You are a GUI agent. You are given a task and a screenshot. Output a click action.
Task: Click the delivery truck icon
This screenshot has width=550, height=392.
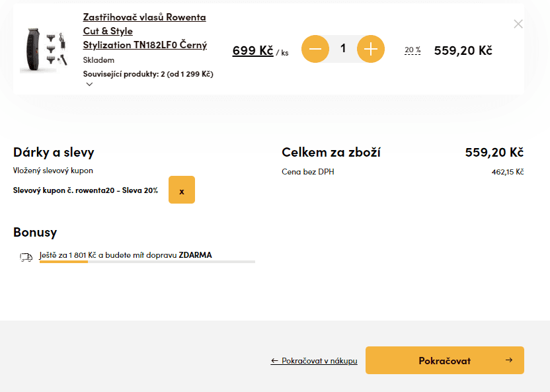[26, 257]
